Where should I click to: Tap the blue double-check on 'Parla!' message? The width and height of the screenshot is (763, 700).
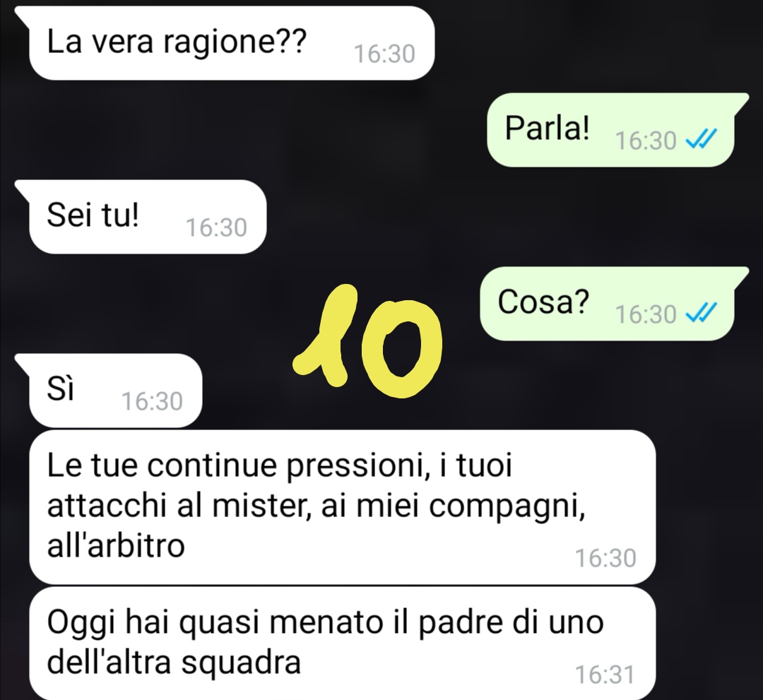pyautogui.click(x=701, y=140)
